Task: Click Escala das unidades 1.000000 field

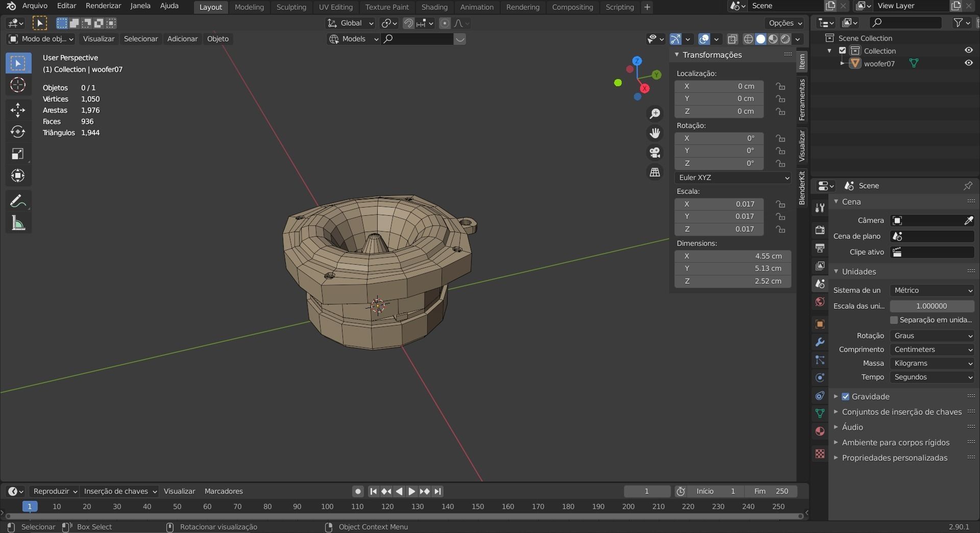Action: coord(932,306)
